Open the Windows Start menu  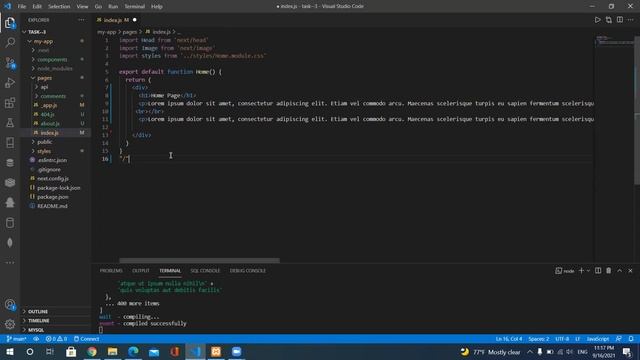click(9, 352)
